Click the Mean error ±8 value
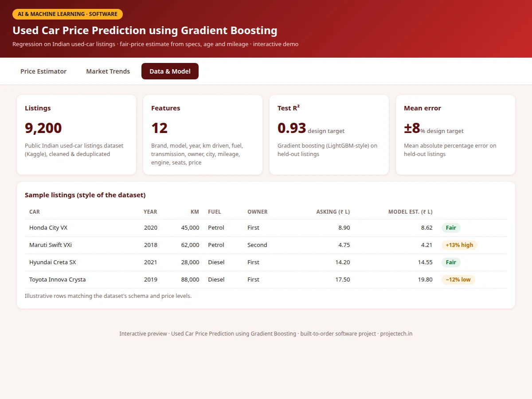532x399 pixels. pyautogui.click(x=412, y=128)
